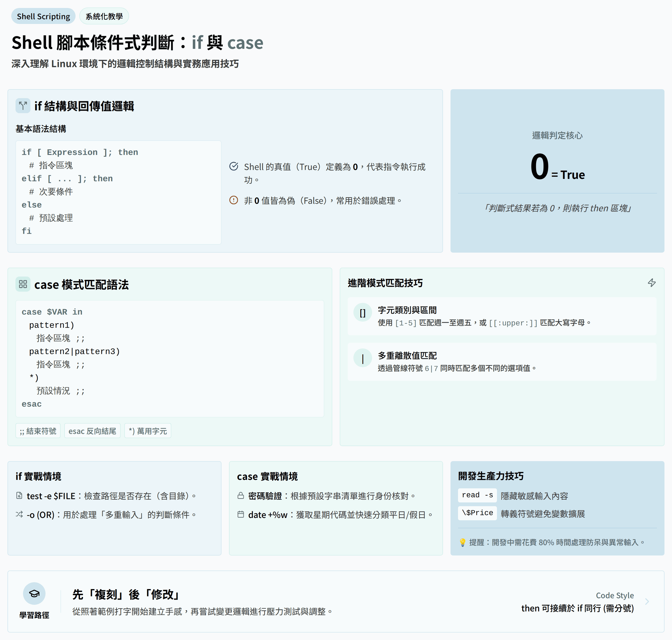Click the chevron arrow next to Code Style
This screenshot has height=640, width=672.
(x=647, y=601)
